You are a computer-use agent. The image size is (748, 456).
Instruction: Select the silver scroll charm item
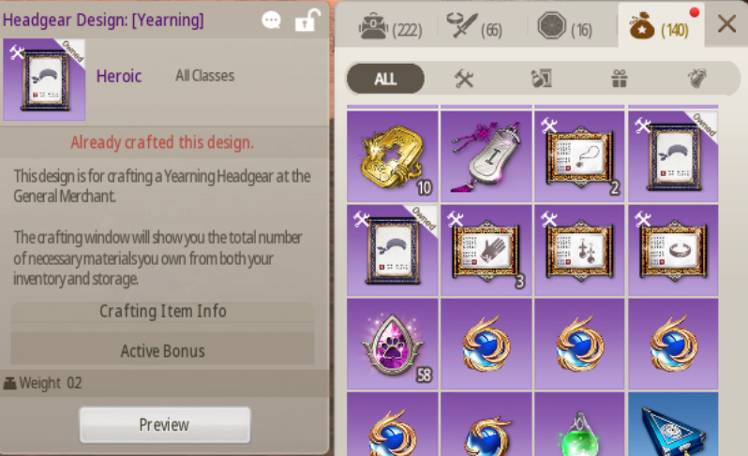point(486,156)
